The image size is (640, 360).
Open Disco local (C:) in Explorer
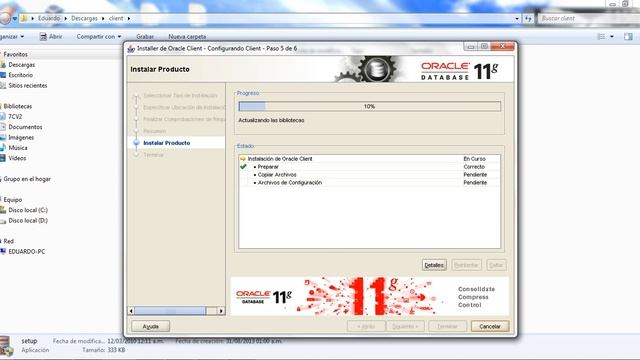coord(28,210)
